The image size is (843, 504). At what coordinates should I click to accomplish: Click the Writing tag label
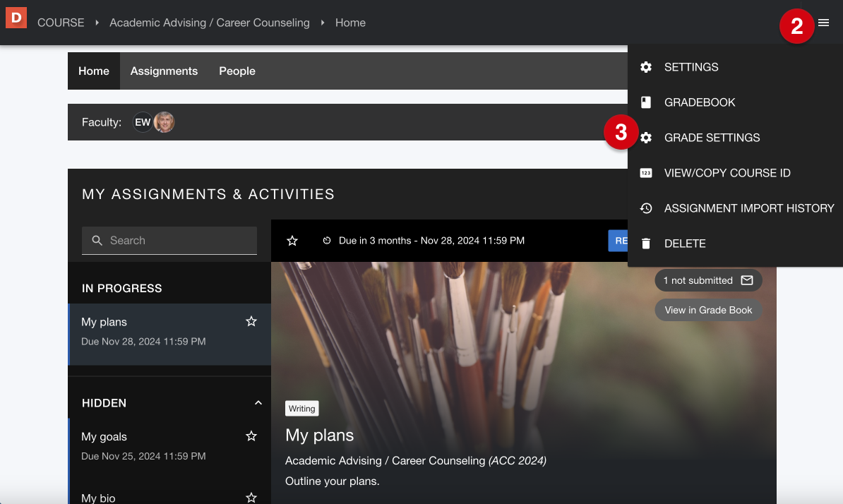[x=301, y=409]
